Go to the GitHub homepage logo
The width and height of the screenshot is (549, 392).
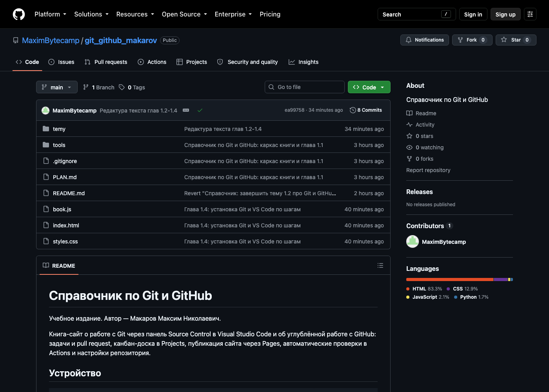(19, 14)
